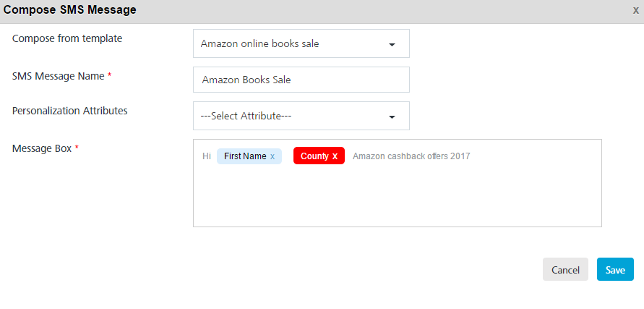
Task: Click the caret arrow beside Amazon online books sale
Action: click(392, 44)
